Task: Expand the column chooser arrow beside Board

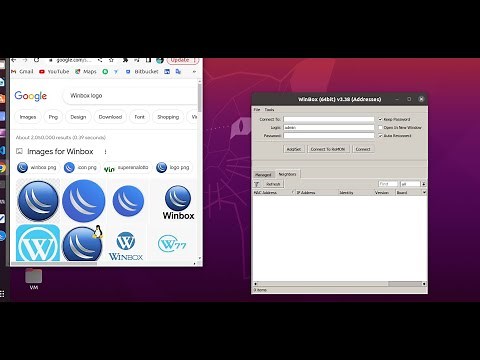Action: (x=424, y=192)
